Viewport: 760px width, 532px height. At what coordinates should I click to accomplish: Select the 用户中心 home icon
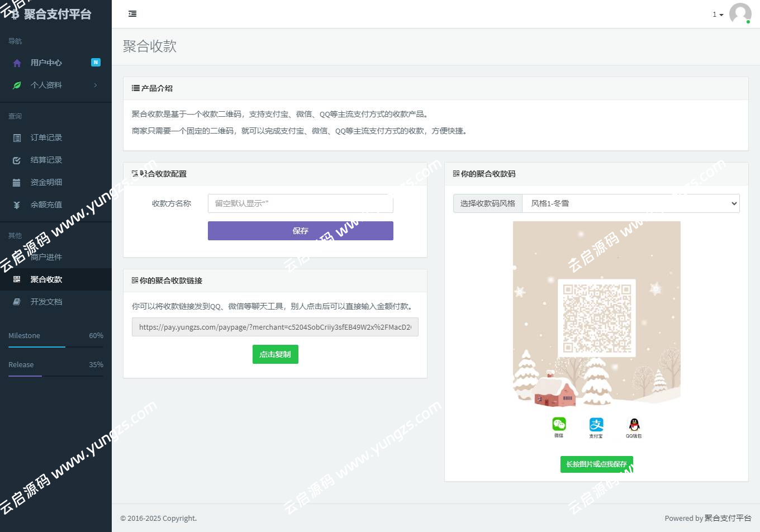coord(17,63)
